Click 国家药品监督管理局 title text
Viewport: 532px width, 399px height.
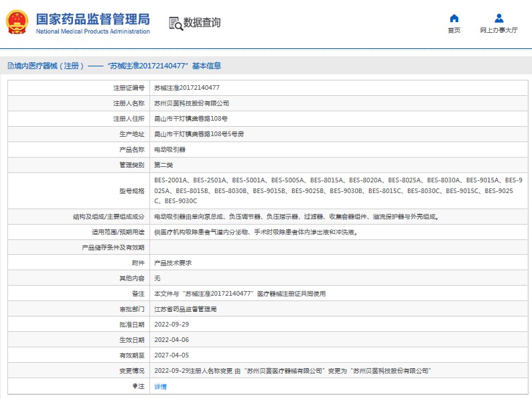point(92,19)
